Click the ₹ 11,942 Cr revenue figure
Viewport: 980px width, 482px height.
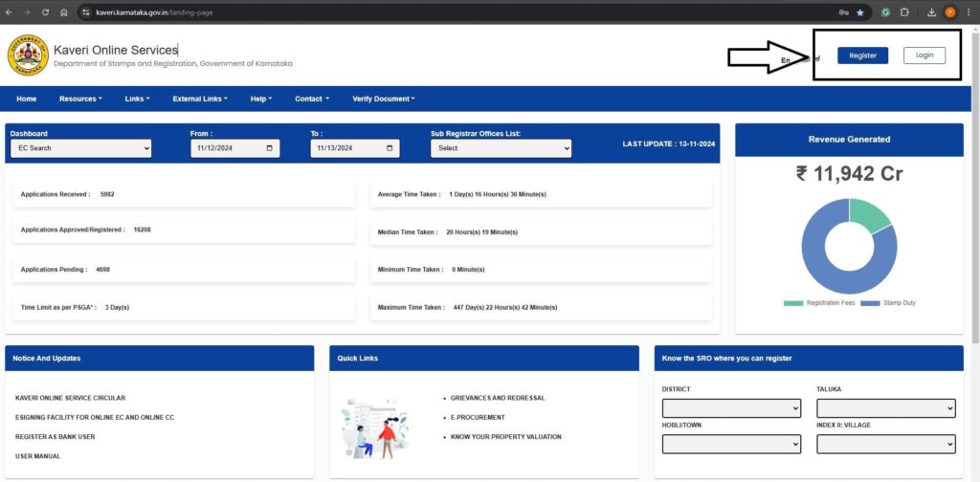click(849, 173)
